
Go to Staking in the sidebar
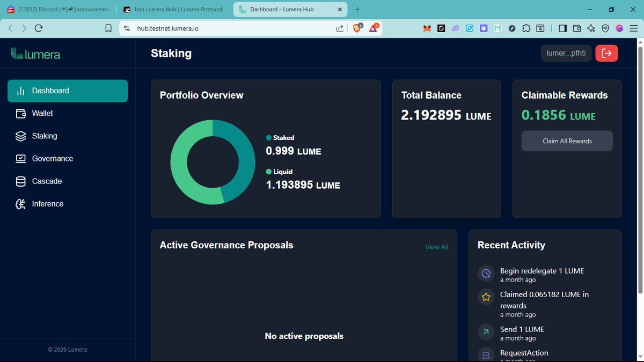pyautogui.click(x=68, y=136)
